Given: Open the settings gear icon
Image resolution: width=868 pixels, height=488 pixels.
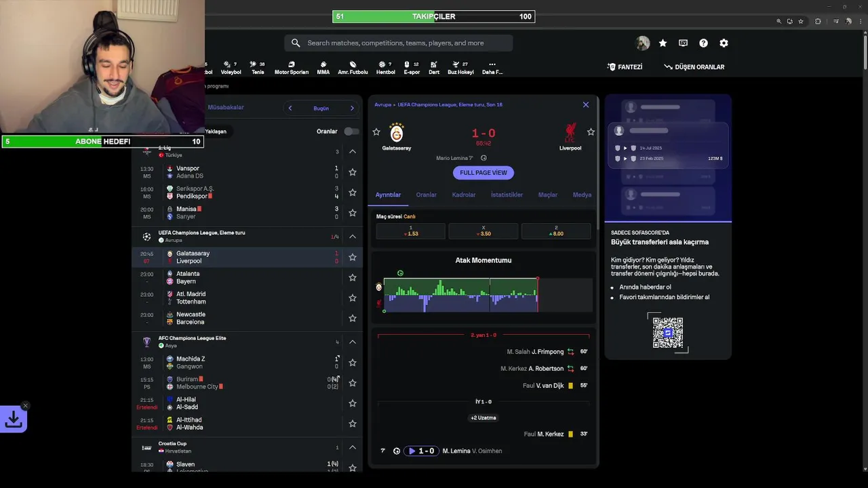Looking at the screenshot, I should tap(724, 43).
